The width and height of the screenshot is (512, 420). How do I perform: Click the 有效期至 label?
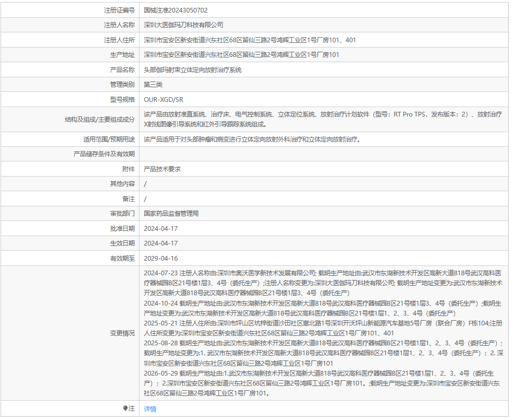point(122,258)
